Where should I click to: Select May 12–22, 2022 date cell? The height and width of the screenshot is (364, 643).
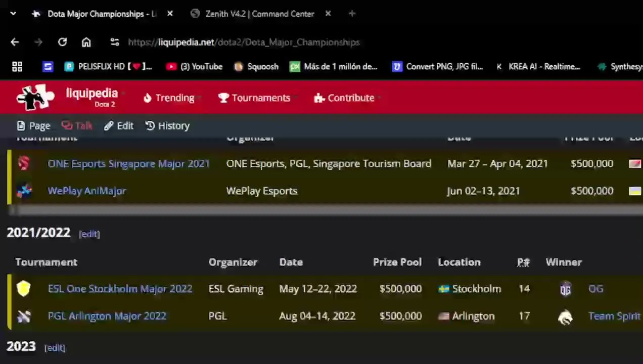pos(318,289)
